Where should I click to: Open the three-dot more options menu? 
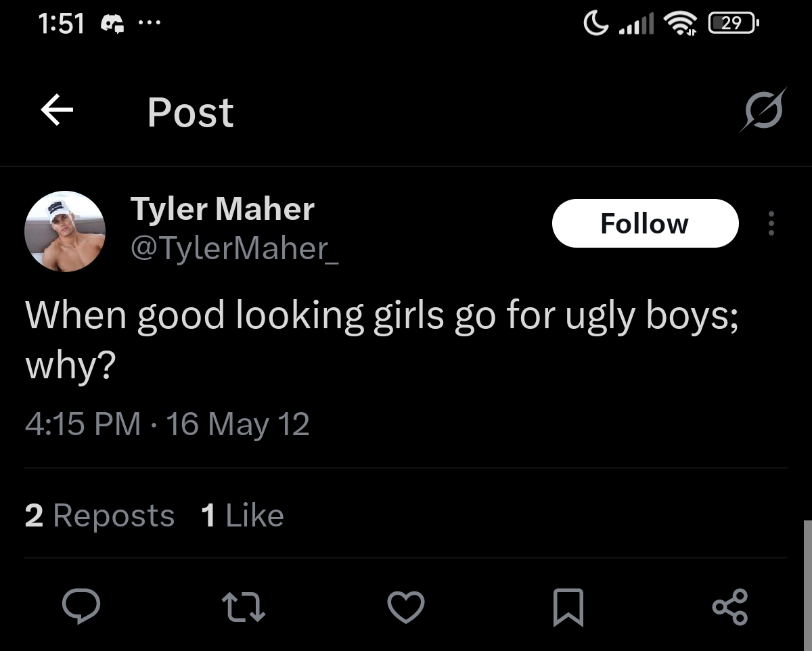771,223
